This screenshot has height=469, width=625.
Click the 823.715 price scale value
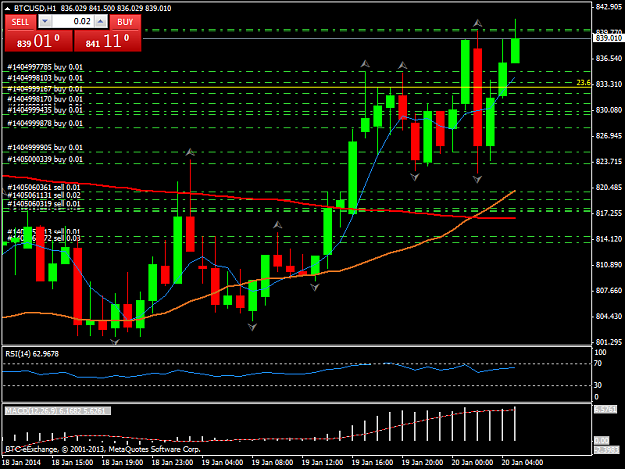tap(609, 161)
